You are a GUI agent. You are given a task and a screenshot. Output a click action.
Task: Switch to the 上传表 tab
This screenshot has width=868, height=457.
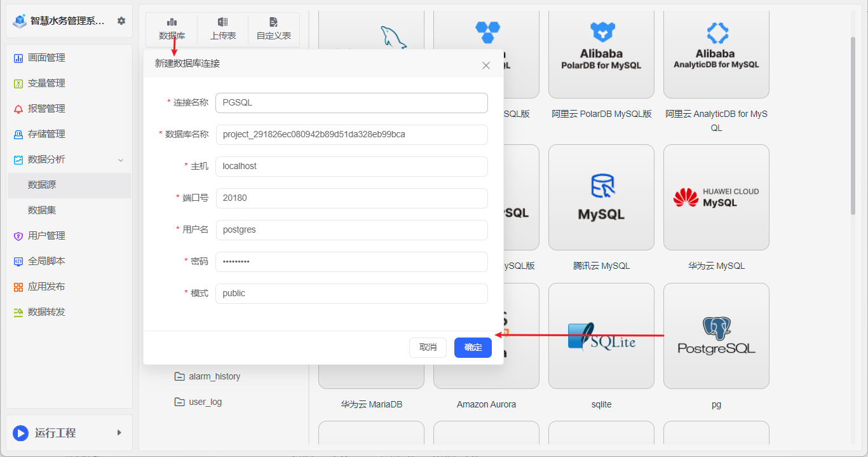(222, 29)
